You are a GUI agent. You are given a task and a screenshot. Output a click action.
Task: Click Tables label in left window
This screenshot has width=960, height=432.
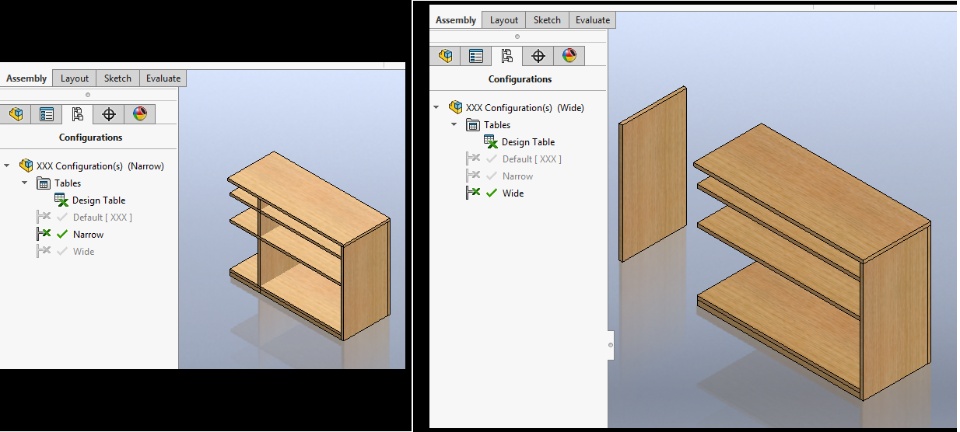point(67,183)
